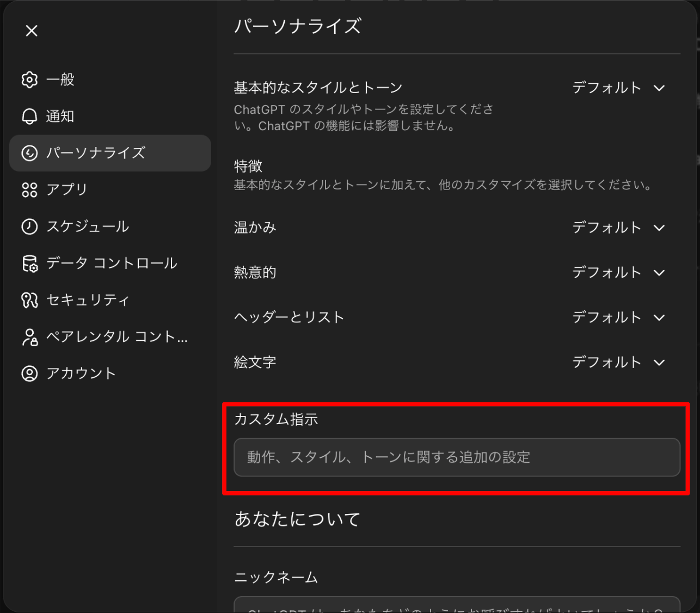Screen dimensions: 700x613
Task: Expand the ヘッダーとリスト dropdown
Action: 618,317
